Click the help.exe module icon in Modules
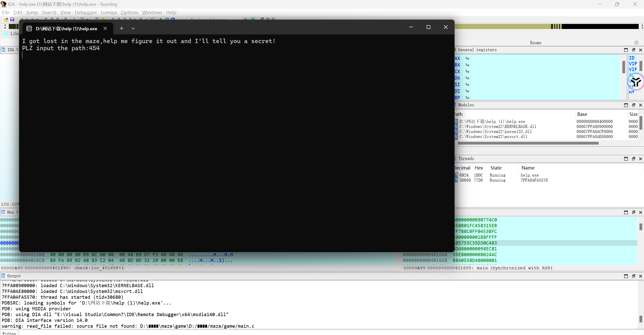The width and height of the screenshot is (644, 335). click(x=456, y=122)
